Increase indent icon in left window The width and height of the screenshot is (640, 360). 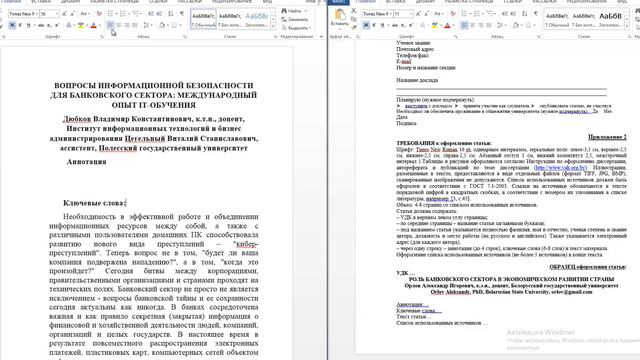tap(159, 14)
